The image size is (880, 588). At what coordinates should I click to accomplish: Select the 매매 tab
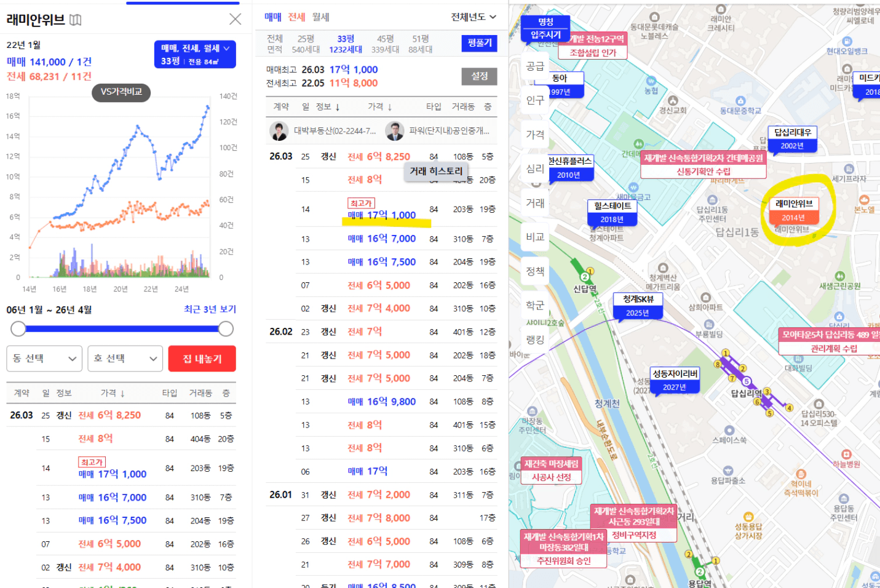pyautogui.click(x=273, y=17)
